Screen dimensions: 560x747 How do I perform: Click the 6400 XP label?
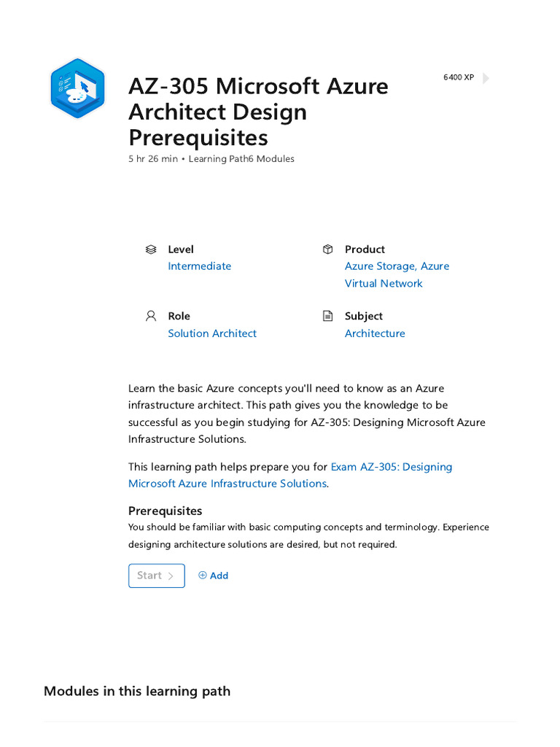click(459, 77)
